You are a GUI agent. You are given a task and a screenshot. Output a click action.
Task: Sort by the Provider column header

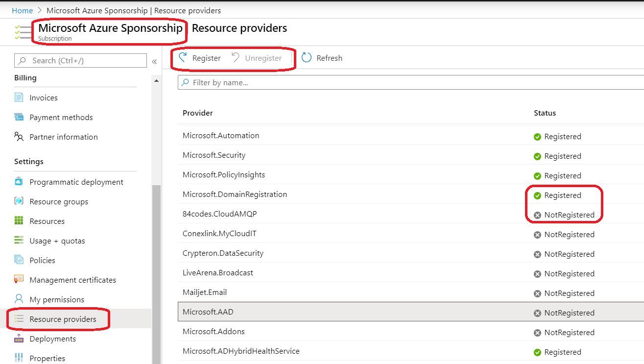pyautogui.click(x=198, y=113)
